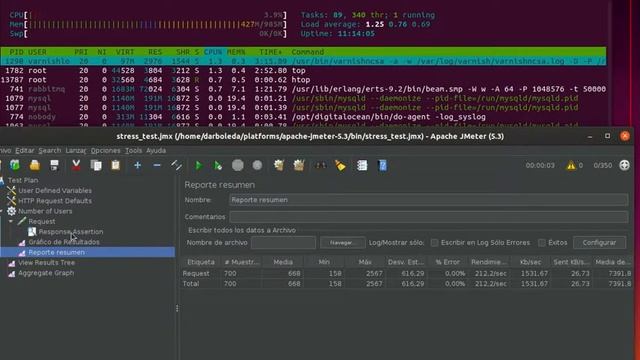The width and height of the screenshot is (640, 360).
Task: Open the Ayuda menu
Action: click(156, 151)
